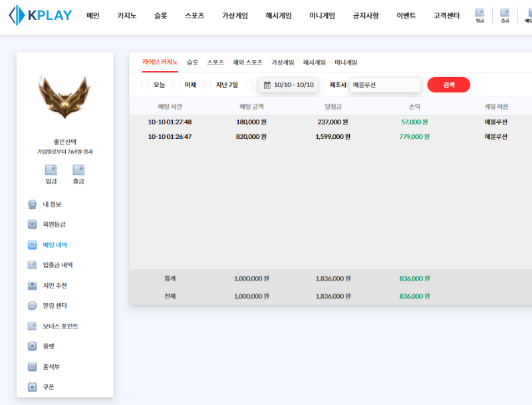Switch to the 해외 스포츠 tab
Image resolution: width=532 pixels, height=405 pixels.
247,63
